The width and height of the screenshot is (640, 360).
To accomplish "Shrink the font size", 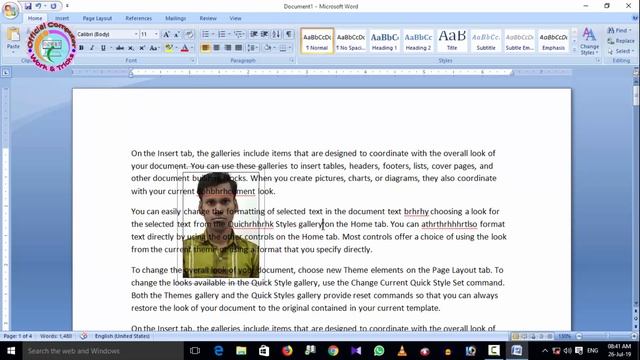I will coord(176,34).
